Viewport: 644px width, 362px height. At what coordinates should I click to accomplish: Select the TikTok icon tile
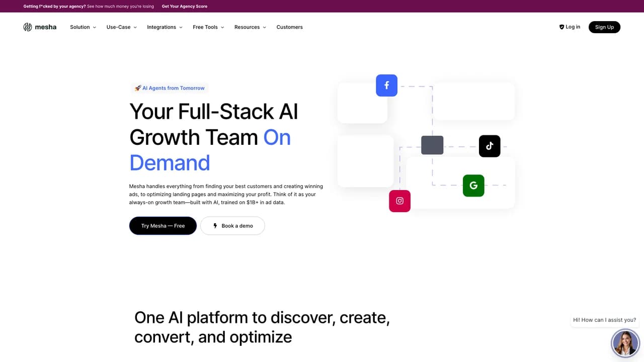pos(490,146)
